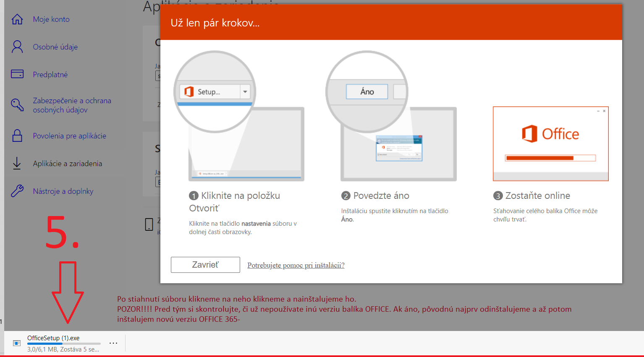
Task: Open the three-dot menu for the OfficeSetup download
Action: click(113, 343)
